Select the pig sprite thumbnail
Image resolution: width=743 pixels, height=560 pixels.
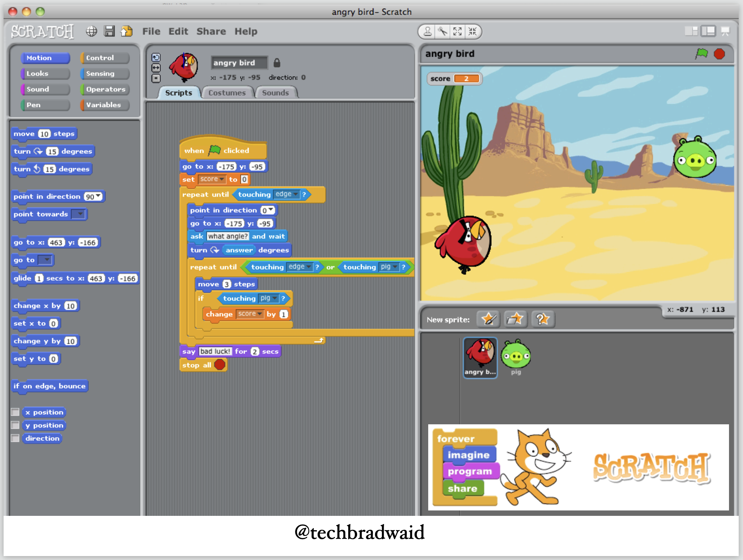pyautogui.click(x=516, y=358)
